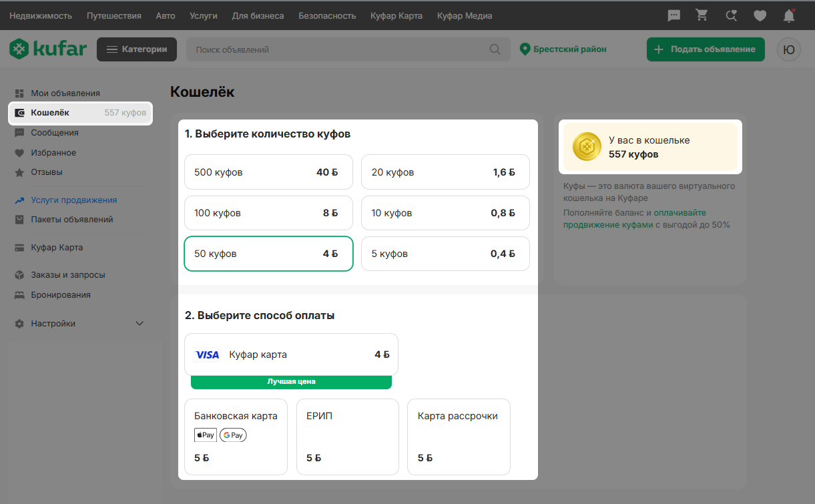This screenshot has width=815, height=504.
Task: Expand the Настройки chevron
Action: (140, 324)
